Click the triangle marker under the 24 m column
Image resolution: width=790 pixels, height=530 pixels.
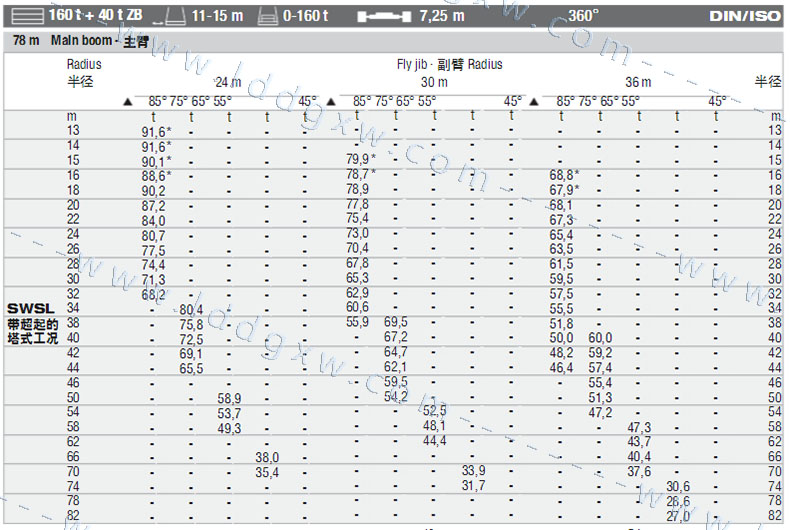[x=126, y=102]
